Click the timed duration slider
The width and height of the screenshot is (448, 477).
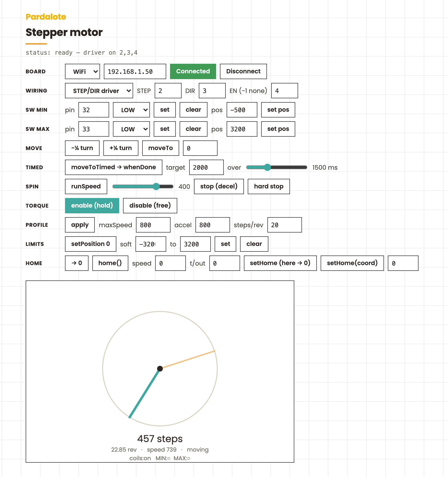click(277, 168)
